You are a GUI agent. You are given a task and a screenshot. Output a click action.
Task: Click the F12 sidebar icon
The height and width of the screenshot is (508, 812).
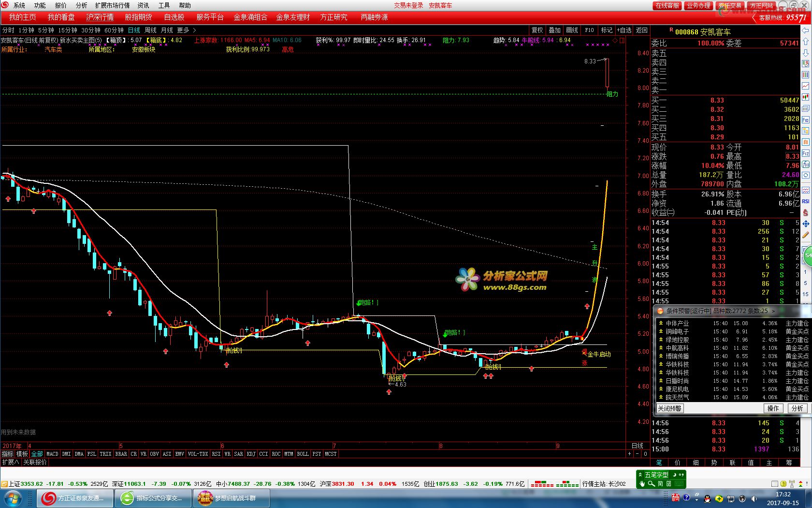[x=805, y=153]
